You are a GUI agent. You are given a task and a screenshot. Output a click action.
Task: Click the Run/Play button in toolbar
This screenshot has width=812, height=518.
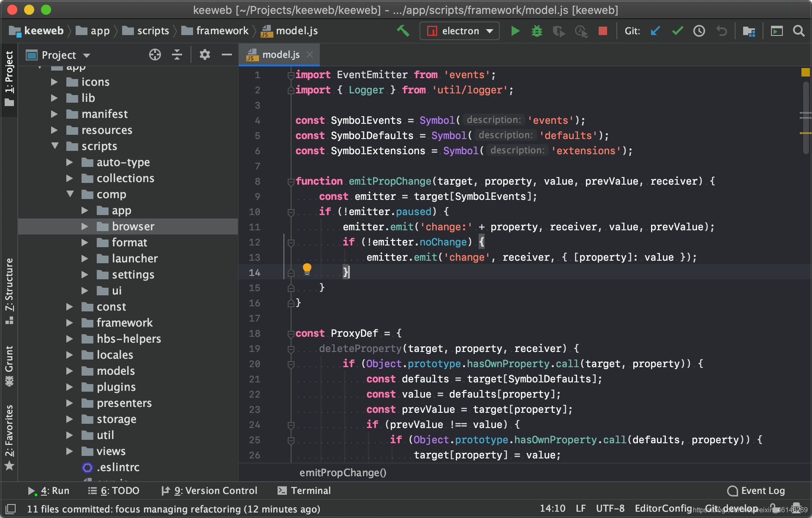[x=514, y=31]
